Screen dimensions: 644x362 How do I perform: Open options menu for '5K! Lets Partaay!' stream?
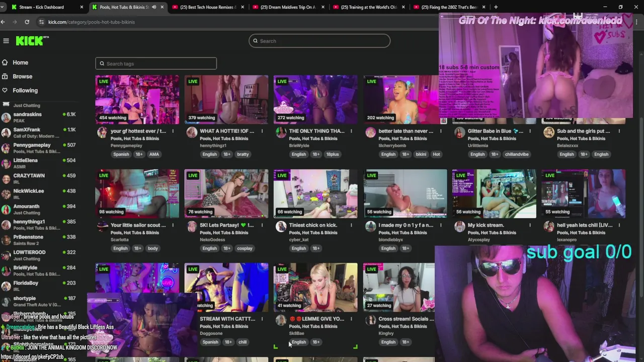(x=262, y=225)
